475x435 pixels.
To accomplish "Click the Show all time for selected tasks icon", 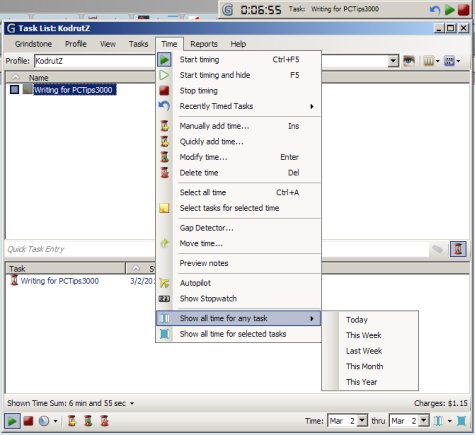I will click(x=164, y=334).
